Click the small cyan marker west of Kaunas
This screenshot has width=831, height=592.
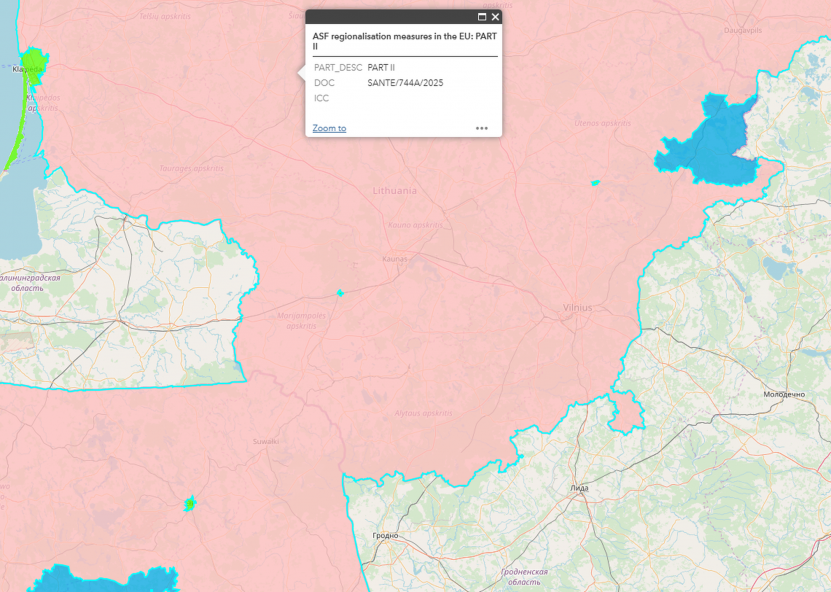340,293
